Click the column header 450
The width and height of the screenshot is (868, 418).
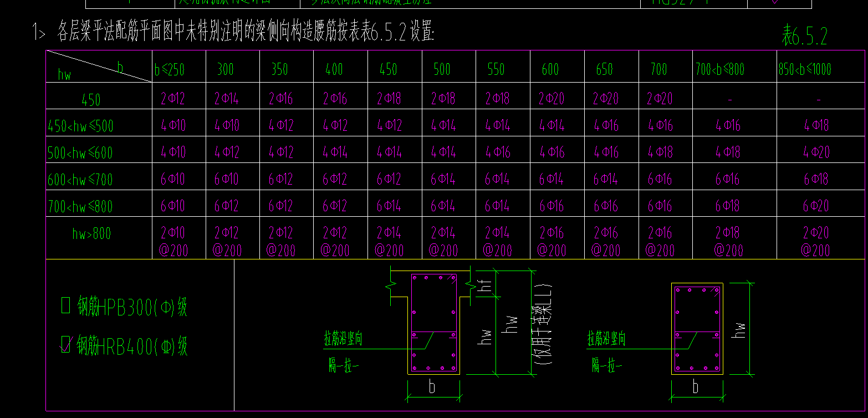[389, 69]
